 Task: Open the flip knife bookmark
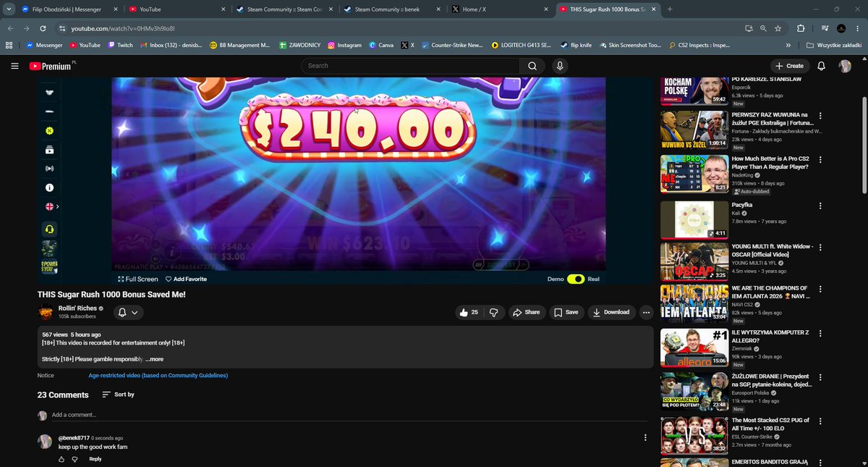[576, 45]
